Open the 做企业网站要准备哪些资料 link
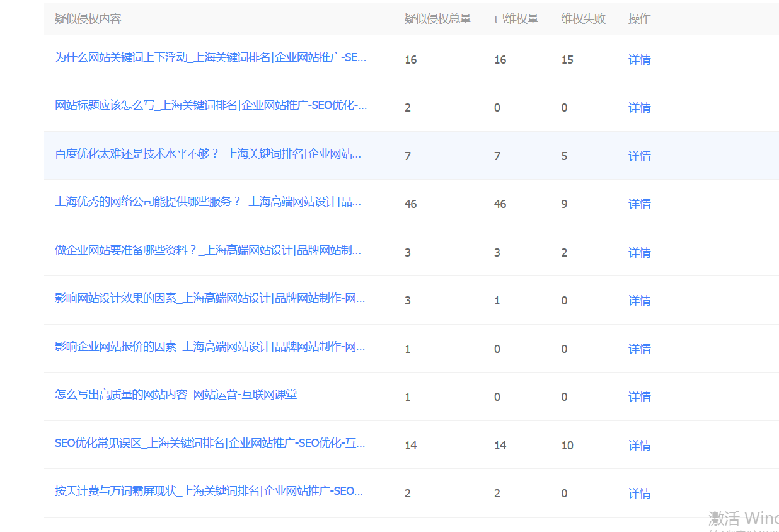The width and height of the screenshot is (779, 532). click(208, 251)
